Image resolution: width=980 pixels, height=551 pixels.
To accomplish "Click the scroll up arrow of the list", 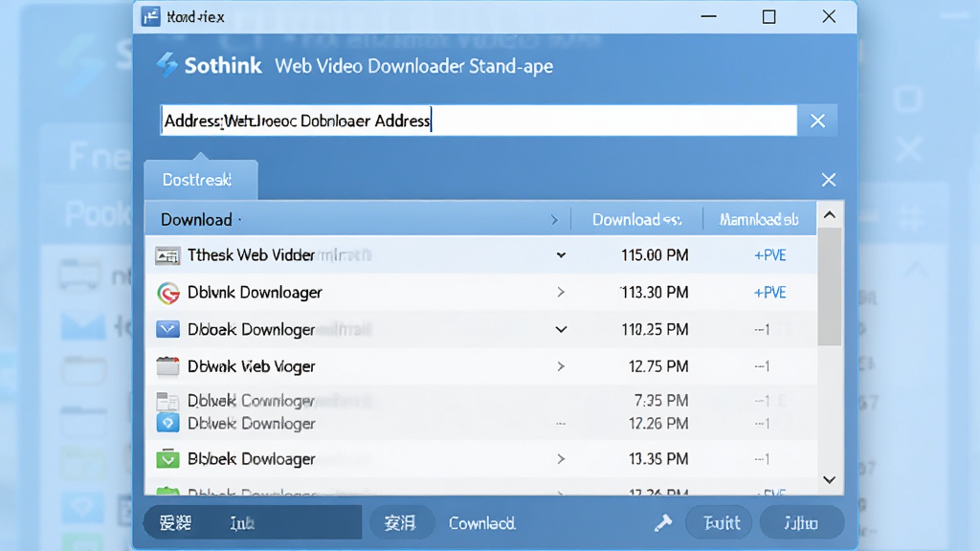I will (830, 215).
